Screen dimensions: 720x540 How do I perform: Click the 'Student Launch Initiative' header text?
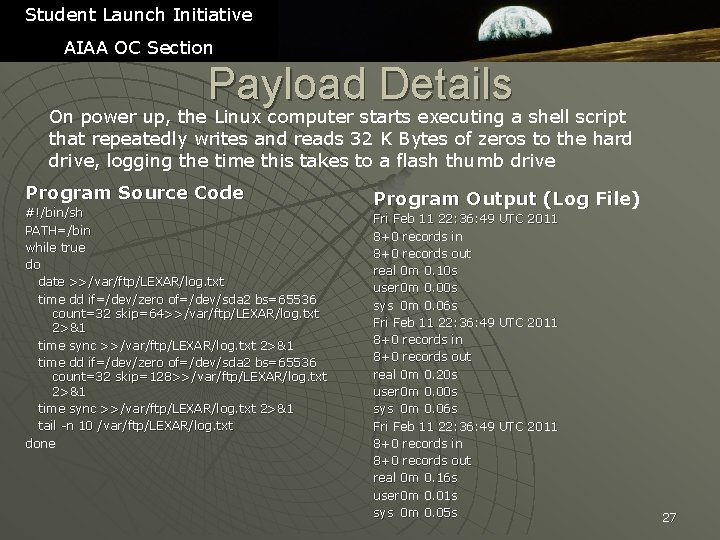[139, 15]
